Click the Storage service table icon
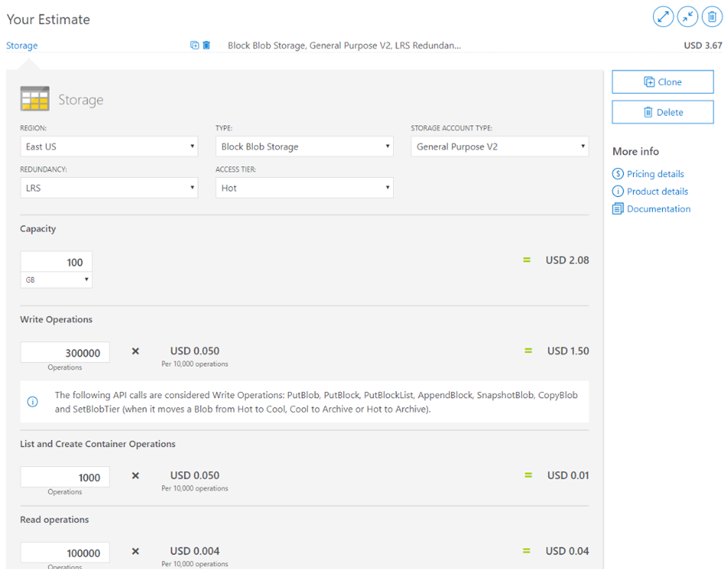The height and width of the screenshot is (569, 728). 34,100
